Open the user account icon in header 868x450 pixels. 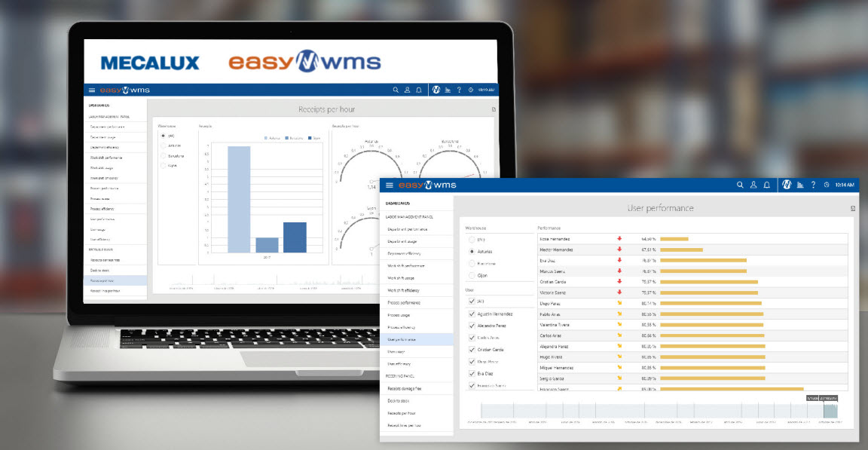point(753,184)
